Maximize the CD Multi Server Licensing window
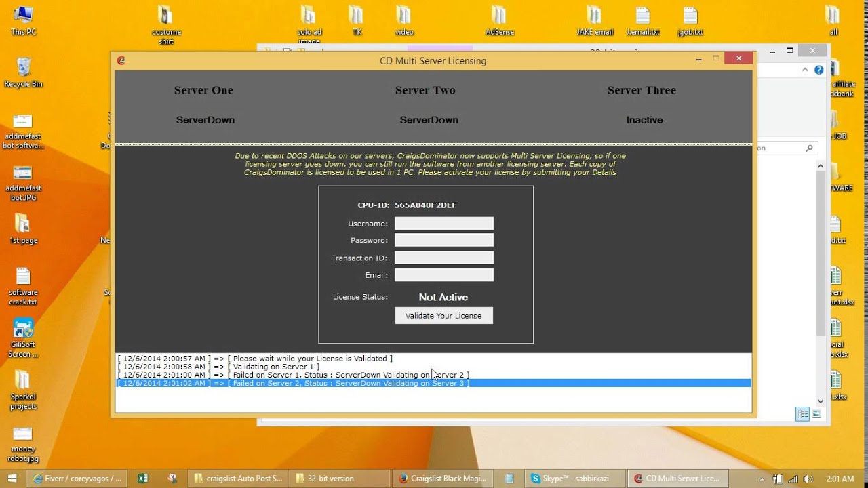Screen dimensions: 868x488 (x=715, y=59)
